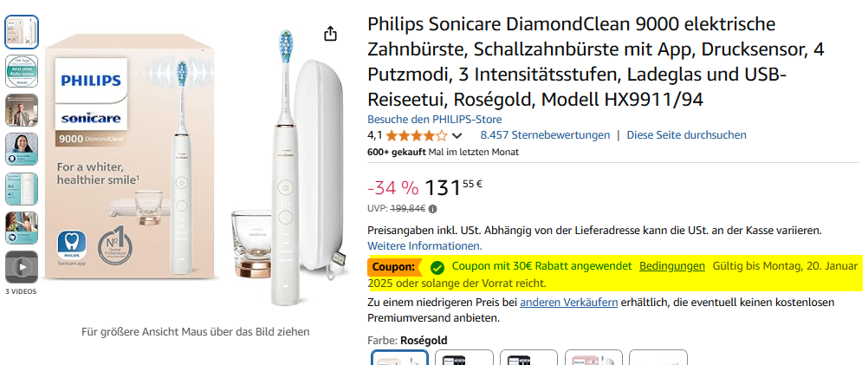The height and width of the screenshot is (365, 868).
Task: Click the UVP info icon
Action: pos(433,208)
